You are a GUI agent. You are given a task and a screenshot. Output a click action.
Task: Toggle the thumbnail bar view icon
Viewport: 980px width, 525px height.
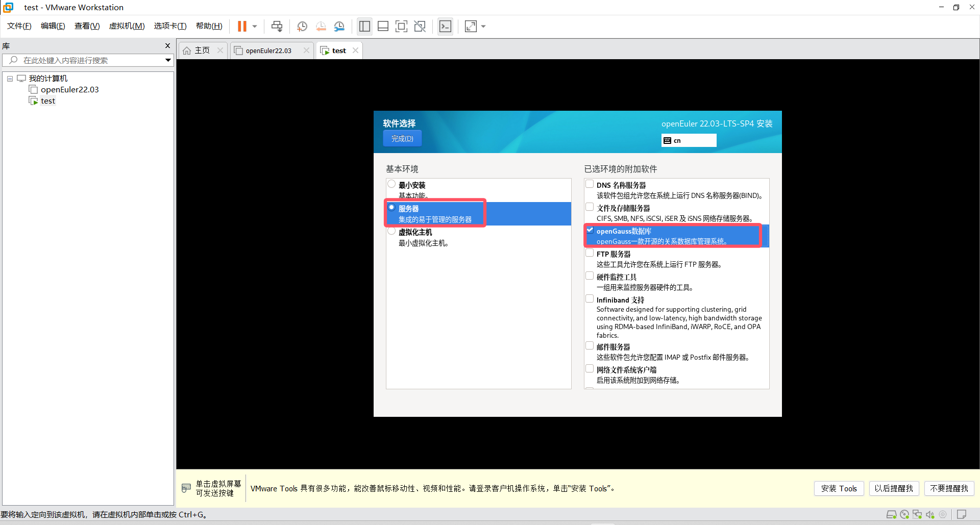point(383,26)
